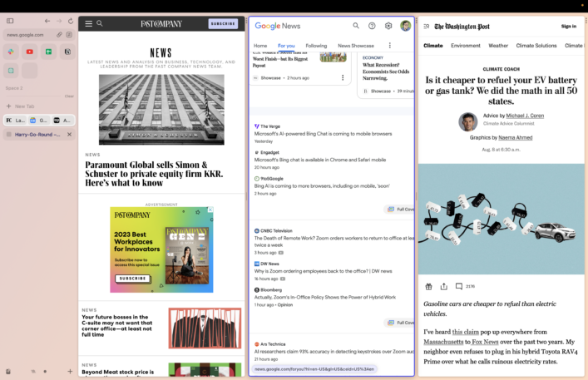The image size is (588, 380).
Task: Add a new space with the bottom plus
Action: [70, 372]
